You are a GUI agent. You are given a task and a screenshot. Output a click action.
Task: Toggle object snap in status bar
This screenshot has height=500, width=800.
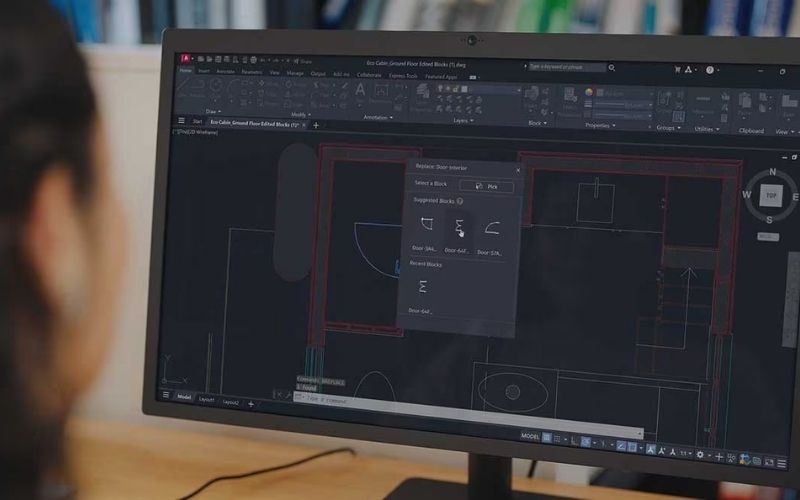[x=632, y=447]
